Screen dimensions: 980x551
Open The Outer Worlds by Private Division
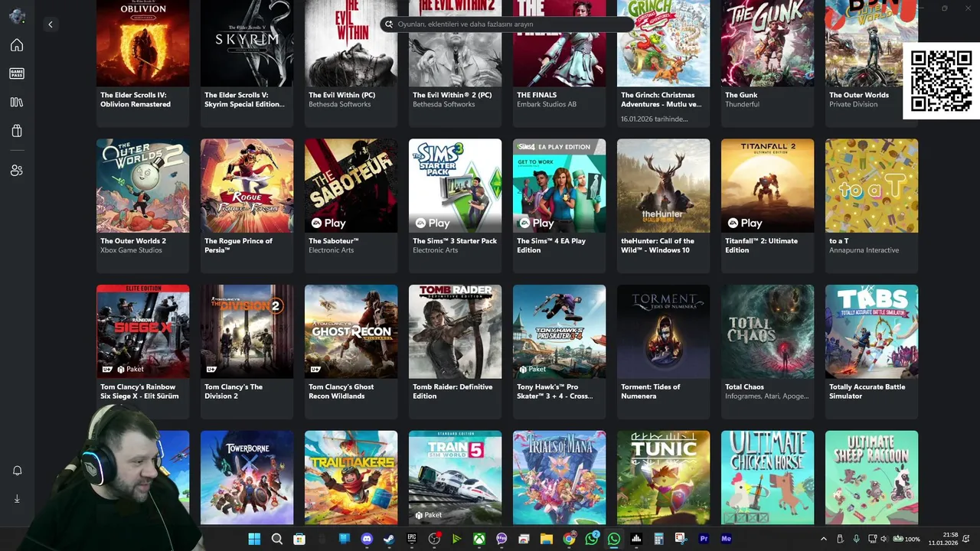pos(871,64)
